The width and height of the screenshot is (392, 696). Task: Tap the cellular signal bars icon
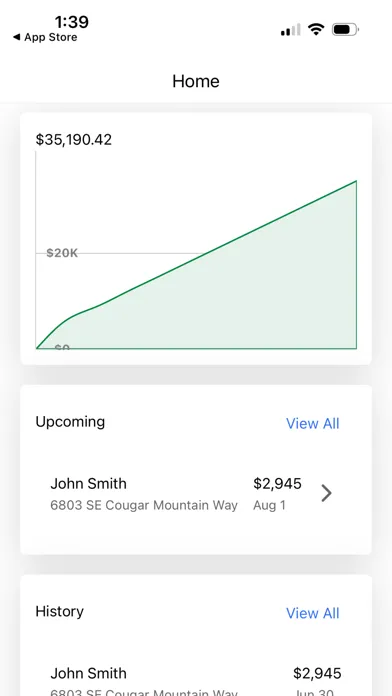(x=290, y=30)
